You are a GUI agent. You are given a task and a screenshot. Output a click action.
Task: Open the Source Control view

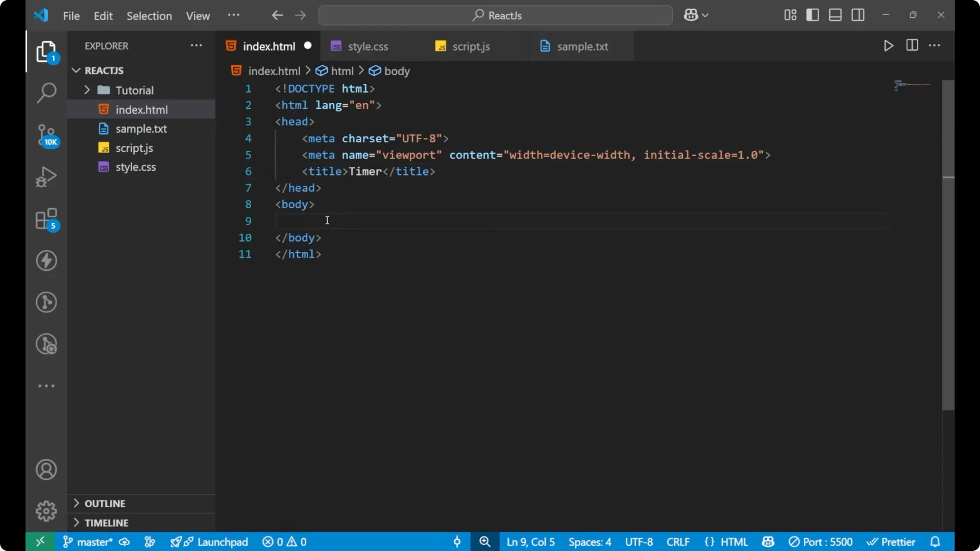pyautogui.click(x=46, y=136)
